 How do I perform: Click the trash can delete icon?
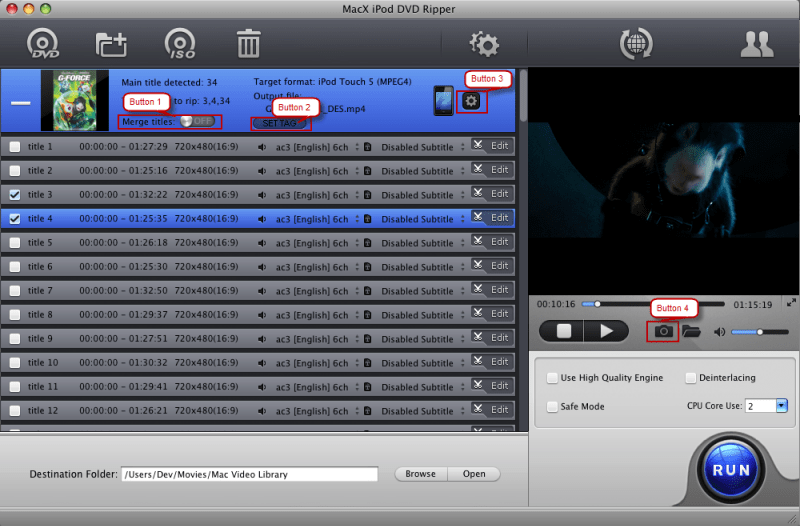[248, 43]
